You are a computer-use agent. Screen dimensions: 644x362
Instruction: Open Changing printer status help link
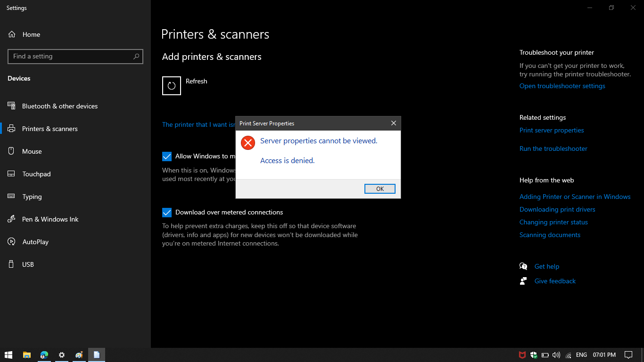(x=553, y=222)
